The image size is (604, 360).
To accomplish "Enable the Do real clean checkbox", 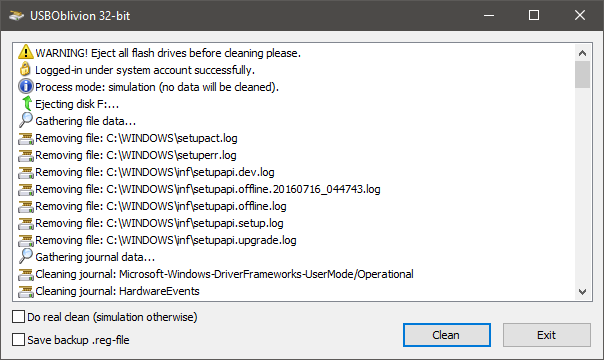I will click(18, 316).
